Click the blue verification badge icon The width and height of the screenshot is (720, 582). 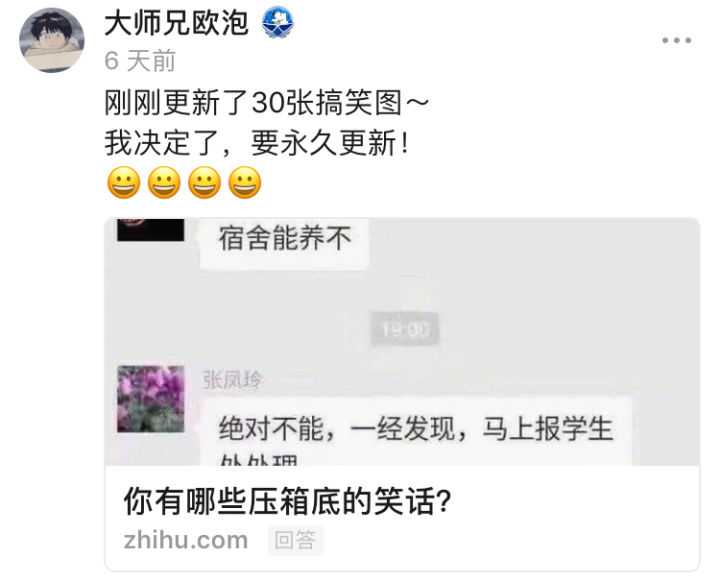(x=278, y=24)
